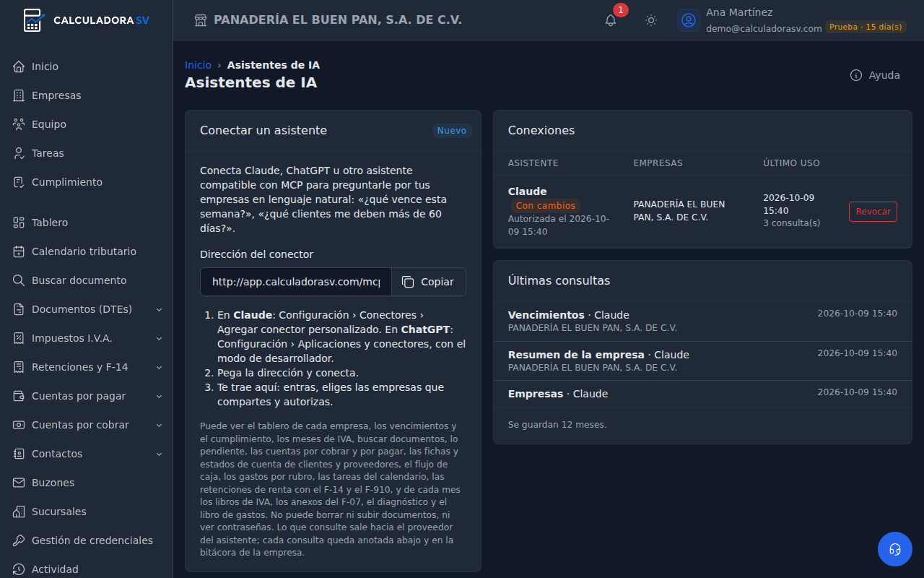Expand the Retenciones y F-14 chevron
924x578 pixels.
tap(159, 367)
